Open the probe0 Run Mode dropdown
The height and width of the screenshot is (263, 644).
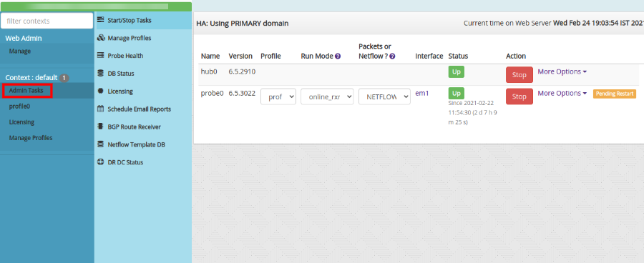click(327, 96)
